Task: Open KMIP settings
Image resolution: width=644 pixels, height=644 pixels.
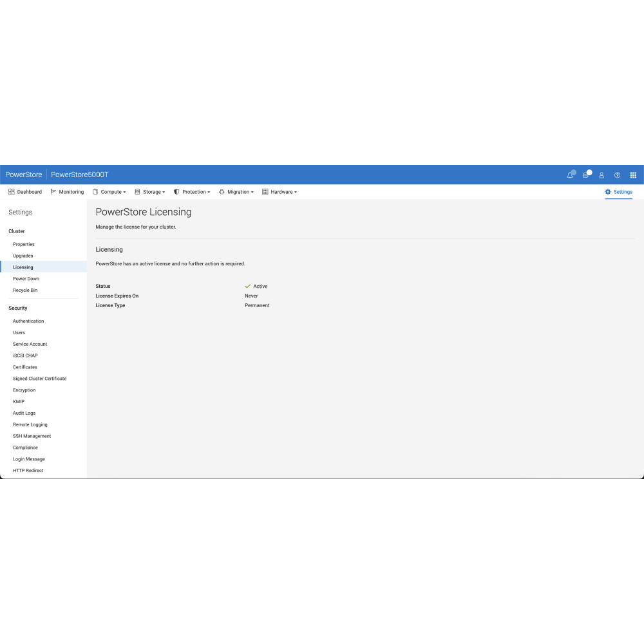Action: coord(19,402)
